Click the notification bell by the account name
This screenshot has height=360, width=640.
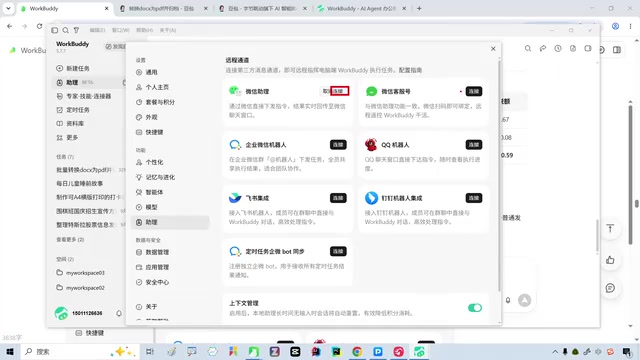(x=119, y=313)
